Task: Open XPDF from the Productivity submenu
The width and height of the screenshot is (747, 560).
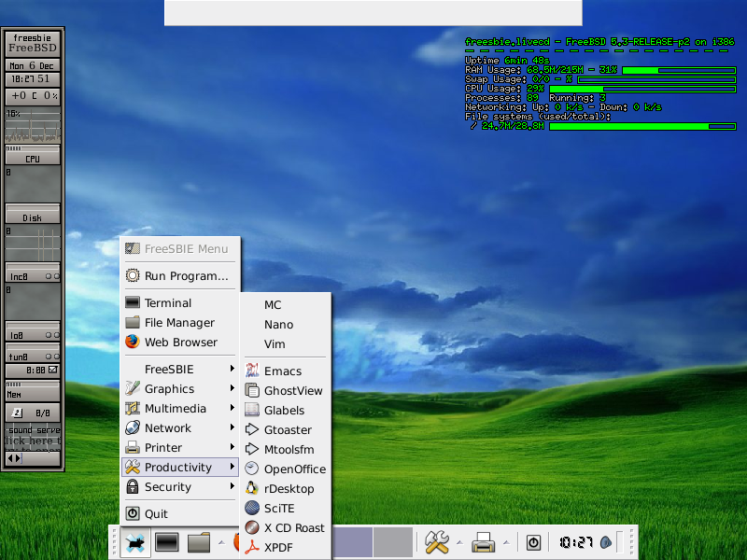Action: (285, 547)
